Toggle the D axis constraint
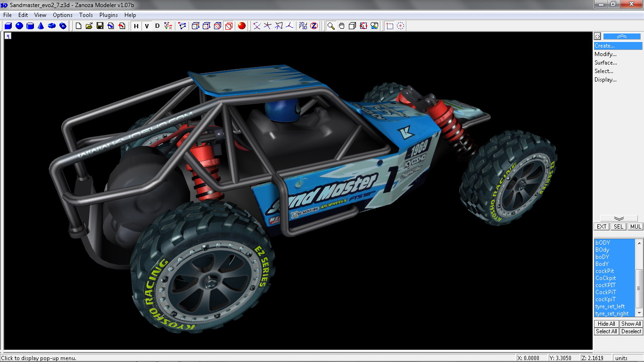The width and height of the screenshot is (644, 362). [157, 26]
